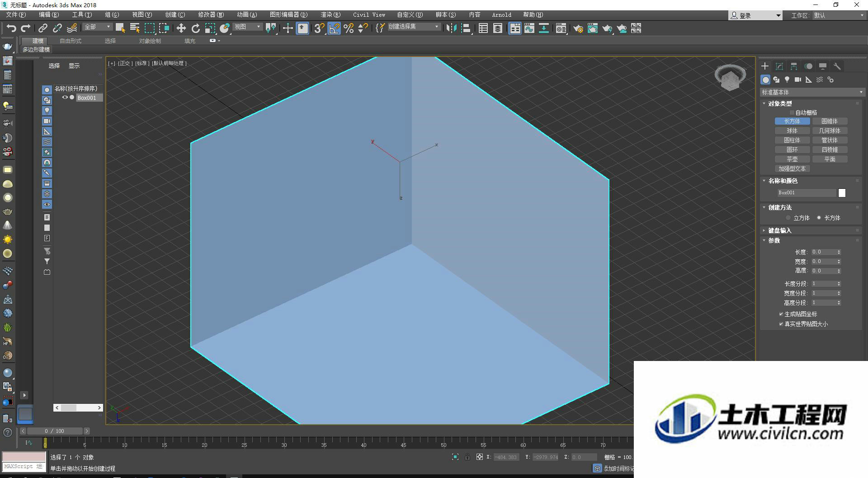Click the 平面 object type button

pyautogui.click(x=830, y=159)
